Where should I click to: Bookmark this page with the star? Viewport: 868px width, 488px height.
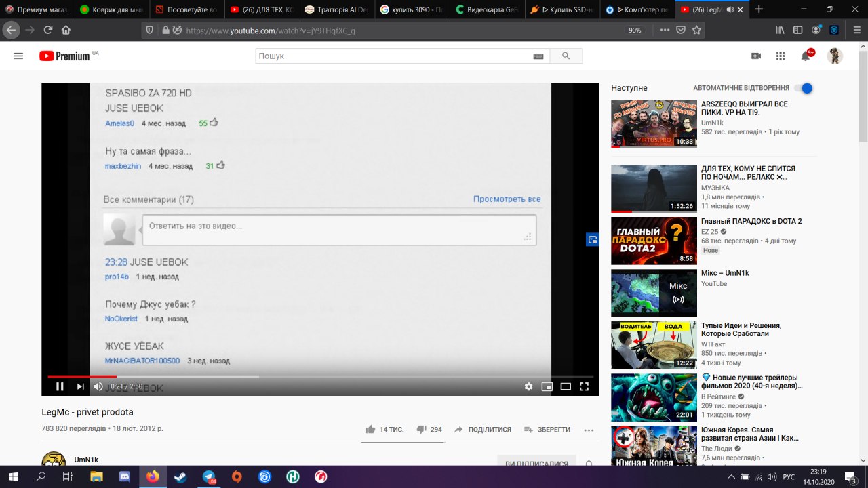click(696, 30)
